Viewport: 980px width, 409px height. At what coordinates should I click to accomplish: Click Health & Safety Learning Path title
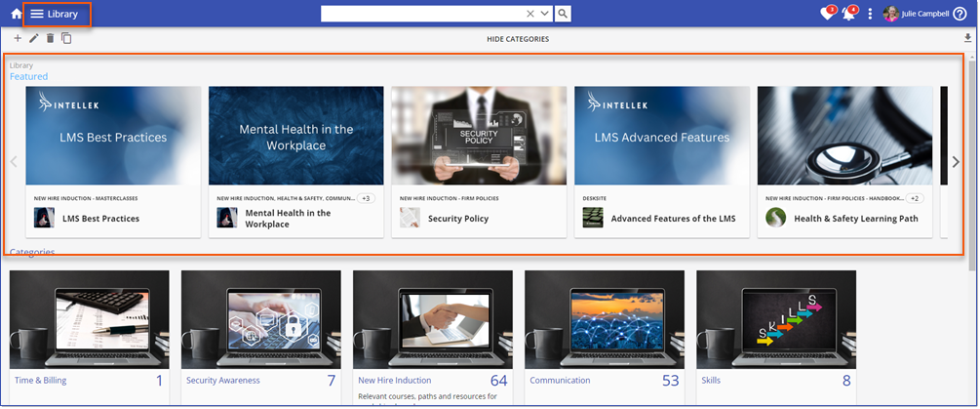(x=855, y=219)
